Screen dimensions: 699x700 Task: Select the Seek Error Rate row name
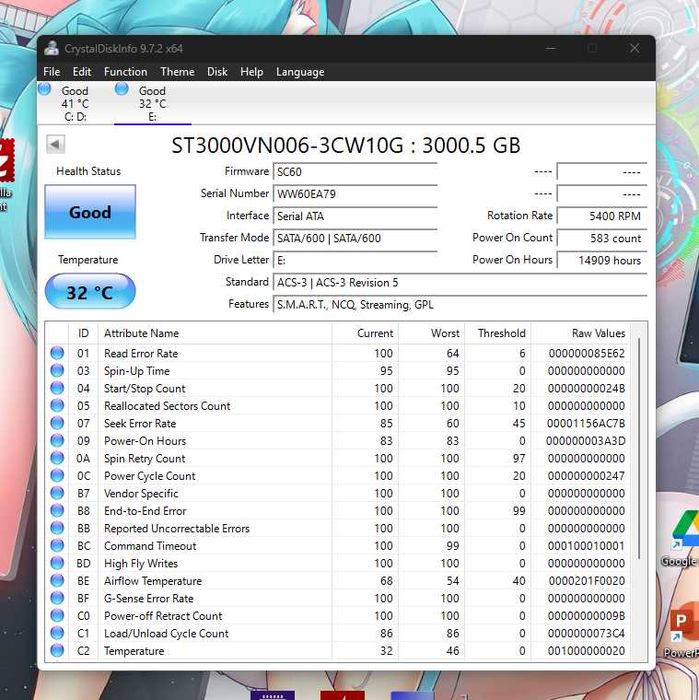pos(140,423)
